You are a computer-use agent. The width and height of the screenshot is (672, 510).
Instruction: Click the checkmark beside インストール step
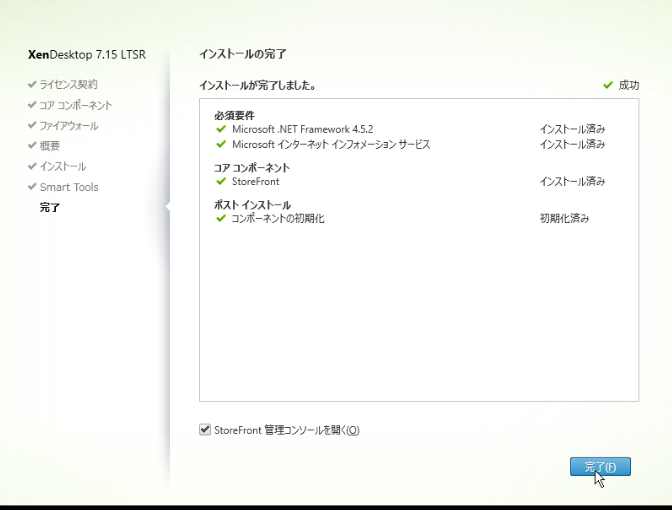click(x=32, y=166)
